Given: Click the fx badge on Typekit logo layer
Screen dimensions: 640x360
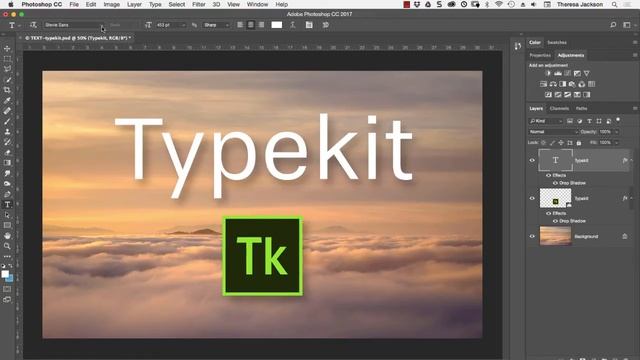Looking at the screenshot, I should coord(625,198).
